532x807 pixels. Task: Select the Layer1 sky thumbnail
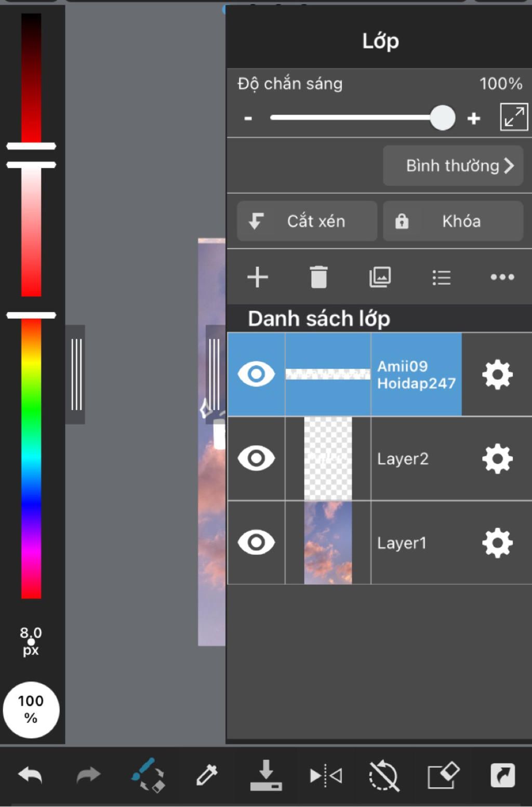328,543
